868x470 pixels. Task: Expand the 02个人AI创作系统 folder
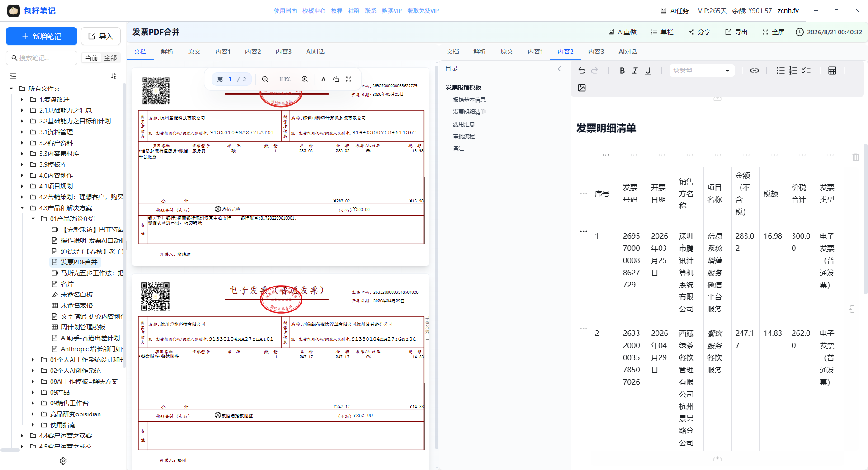33,371
